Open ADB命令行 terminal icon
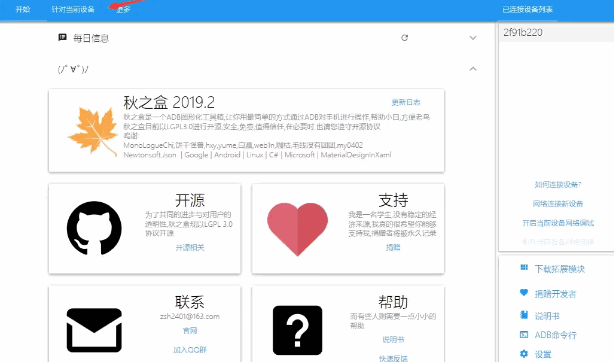614x362 pixels. (x=524, y=335)
